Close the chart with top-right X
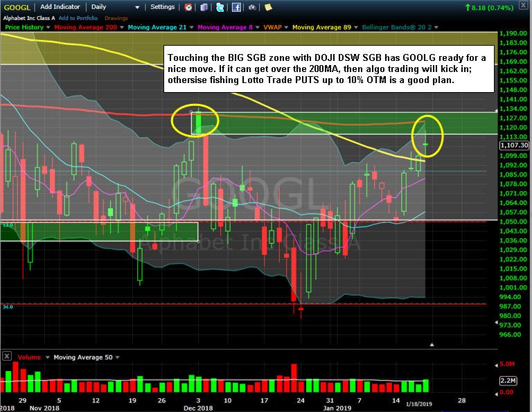This screenshot has height=412, width=532. 524,6
